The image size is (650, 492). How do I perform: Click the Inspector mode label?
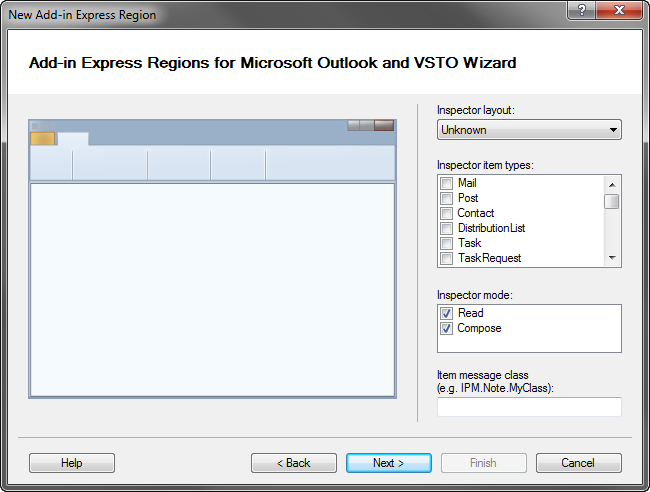click(475, 295)
